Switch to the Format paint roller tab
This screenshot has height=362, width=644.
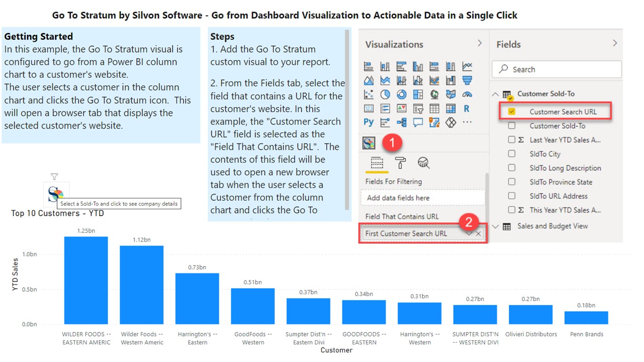[400, 163]
